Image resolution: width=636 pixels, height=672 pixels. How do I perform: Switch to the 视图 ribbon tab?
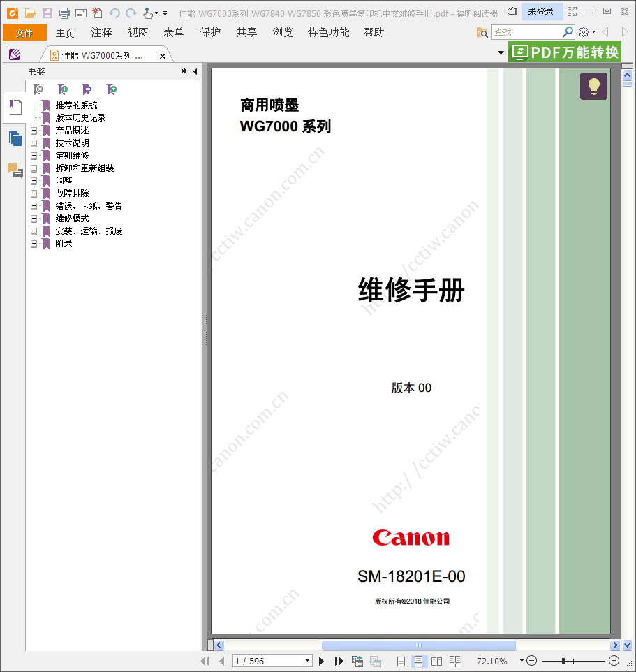[138, 33]
